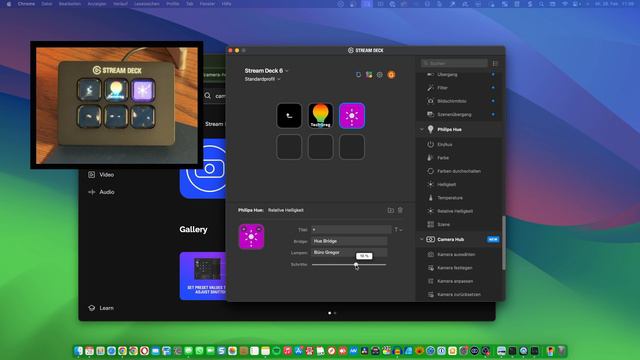The image size is (640, 360).
Task: Select the second page dot in background window
Action: pos(335,313)
